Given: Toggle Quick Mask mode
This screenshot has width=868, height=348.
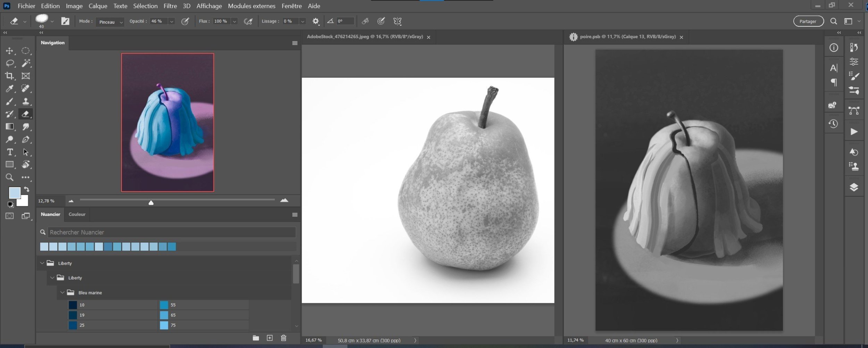Looking at the screenshot, I should click(x=9, y=216).
